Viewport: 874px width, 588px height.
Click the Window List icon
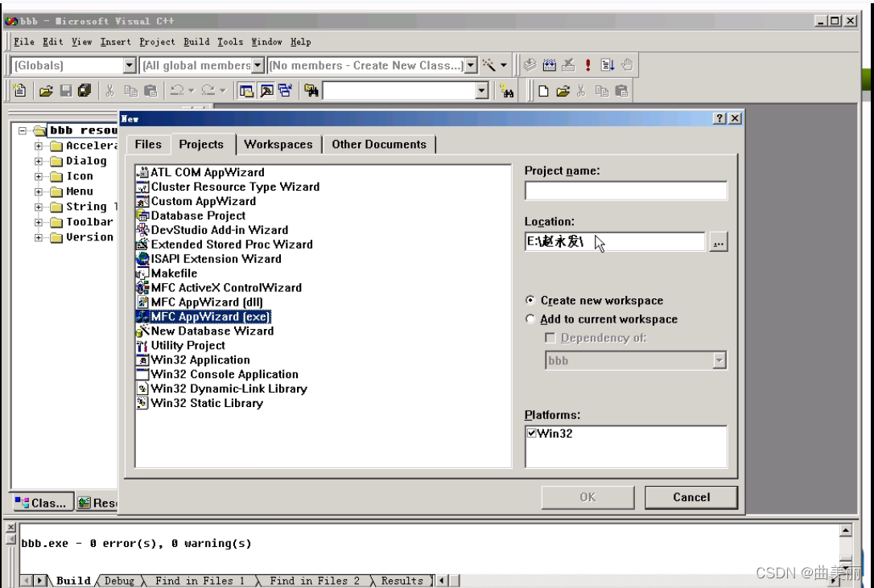point(286,91)
